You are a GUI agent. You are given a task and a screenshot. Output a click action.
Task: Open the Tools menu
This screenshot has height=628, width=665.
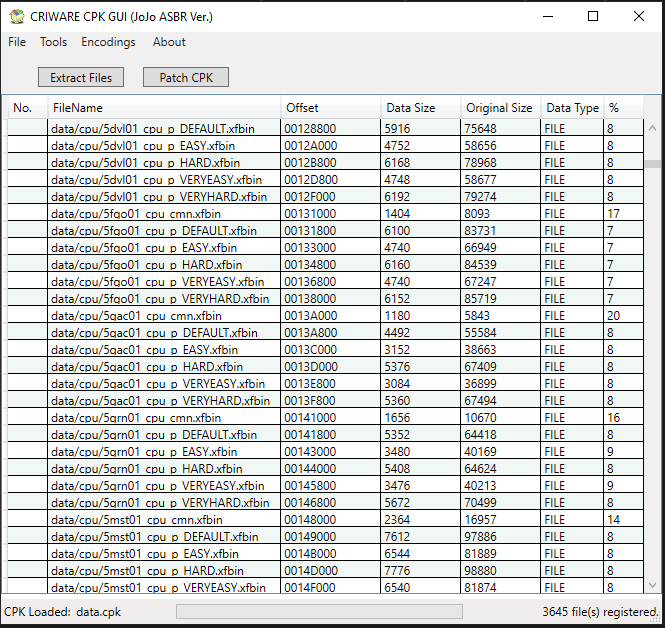pos(53,42)
